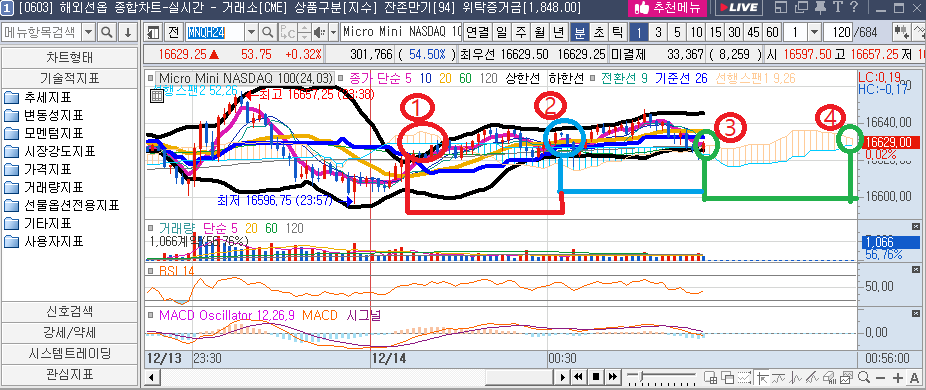Click the overlapping windows icon in the bottom toolbar
The width and height of the screenshot is (926, 390).
[728, 377]
